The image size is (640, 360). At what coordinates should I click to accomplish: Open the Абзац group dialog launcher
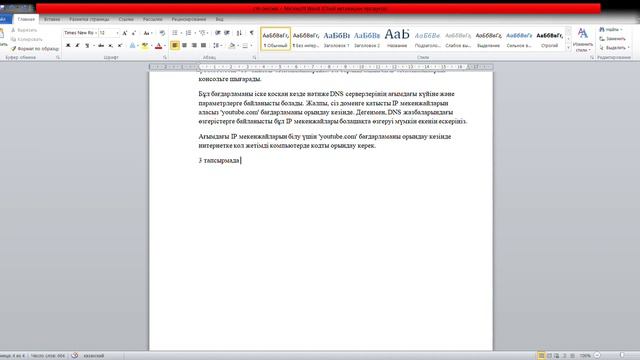point(254,58)
